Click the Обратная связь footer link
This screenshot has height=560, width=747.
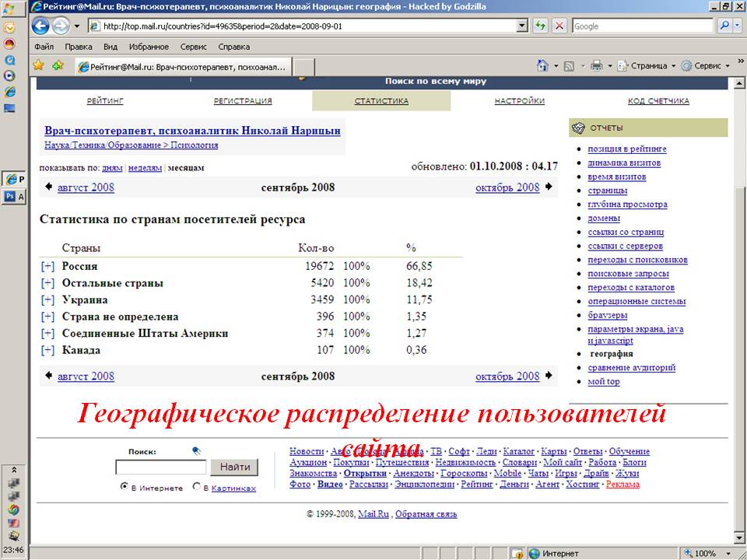pyautogui.click(x=426, y=514)
